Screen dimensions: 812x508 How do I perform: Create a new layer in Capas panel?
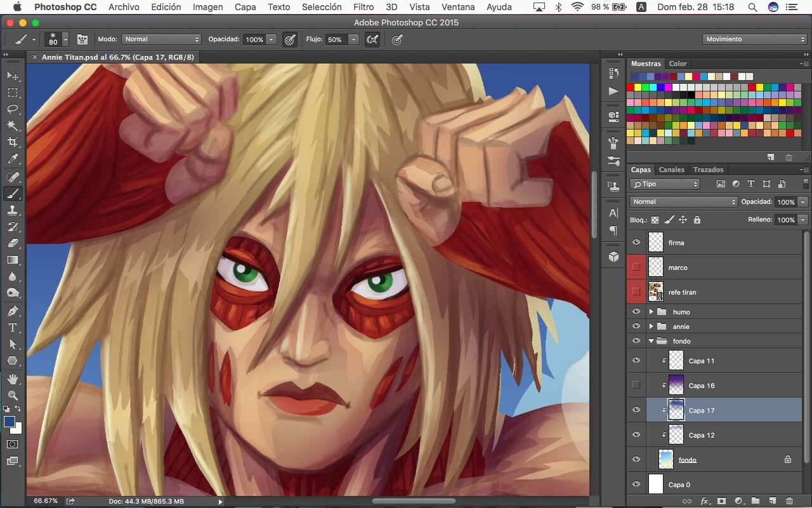[x=773, y=501]
